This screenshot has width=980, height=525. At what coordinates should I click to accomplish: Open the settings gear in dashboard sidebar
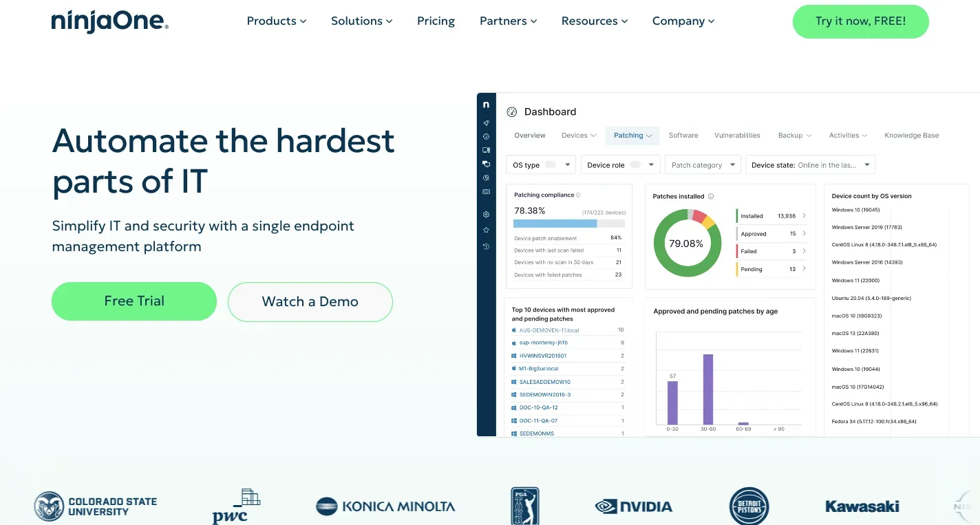[x=486, y=215]
